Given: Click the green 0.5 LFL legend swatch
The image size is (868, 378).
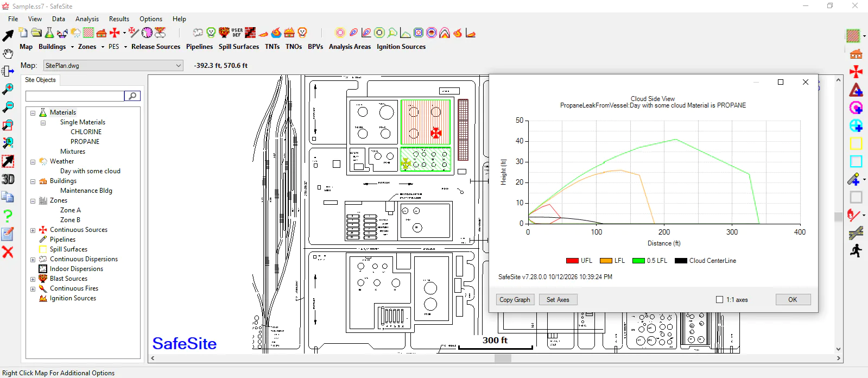Looking at the screenshot, I should coord(638,261).
